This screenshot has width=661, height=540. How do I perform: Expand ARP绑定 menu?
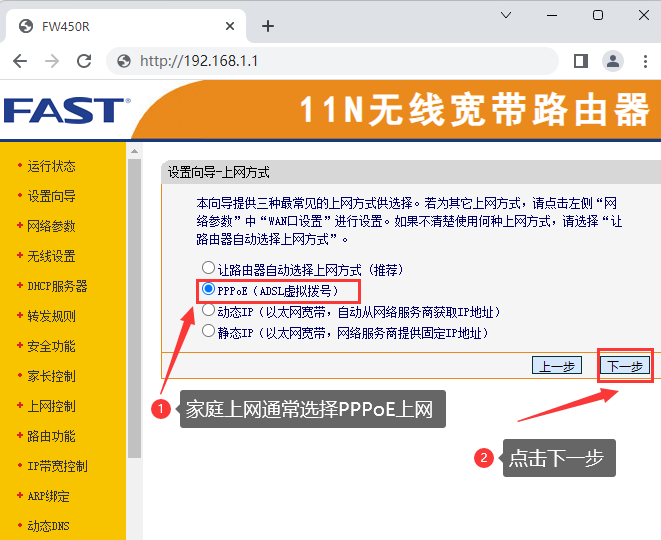[48, 496]
